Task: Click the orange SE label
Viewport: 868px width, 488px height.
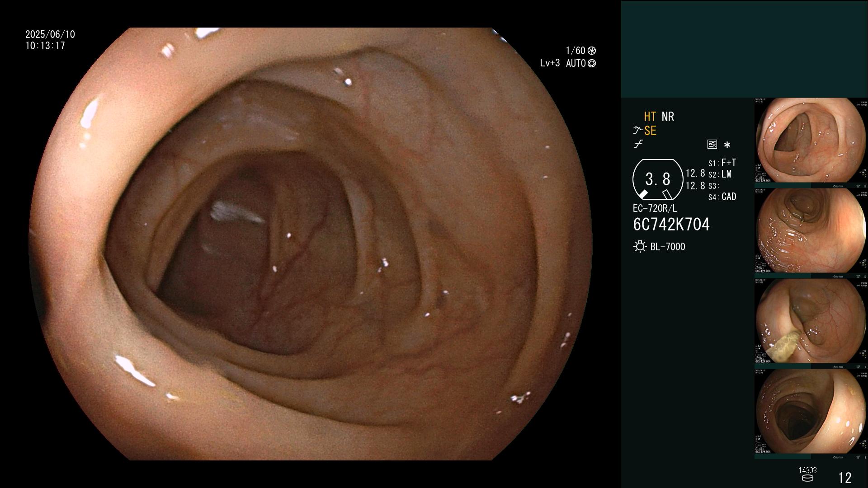Action: pyautogui.click(x=650, y=131)
